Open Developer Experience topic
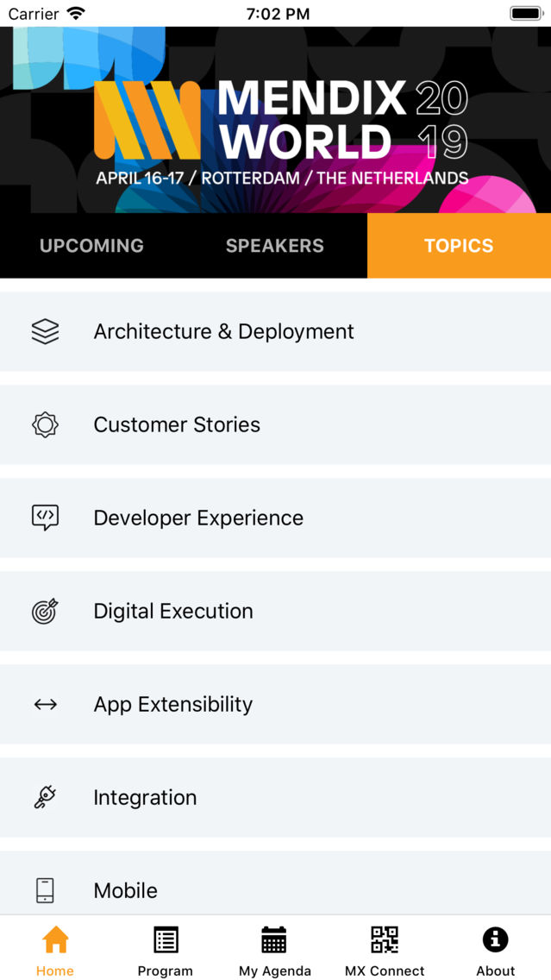Image resolution: width=551 pixels, height=980 pixels. 276,518
